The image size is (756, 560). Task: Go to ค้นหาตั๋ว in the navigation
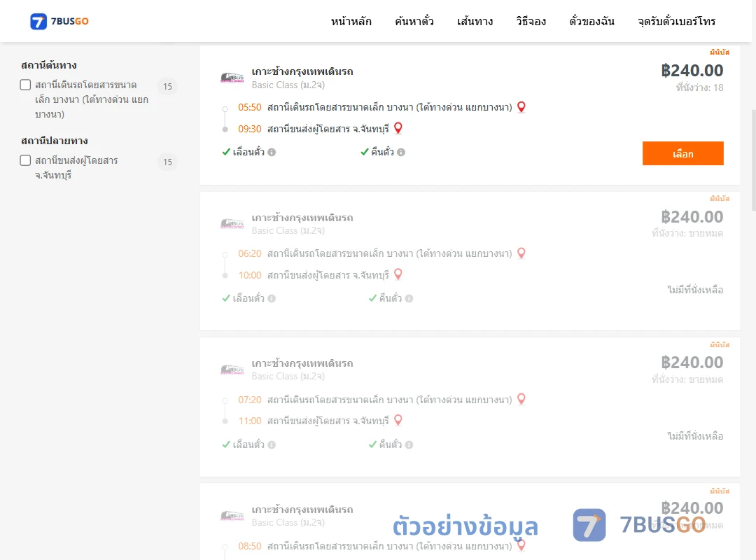tap(414, 21)
